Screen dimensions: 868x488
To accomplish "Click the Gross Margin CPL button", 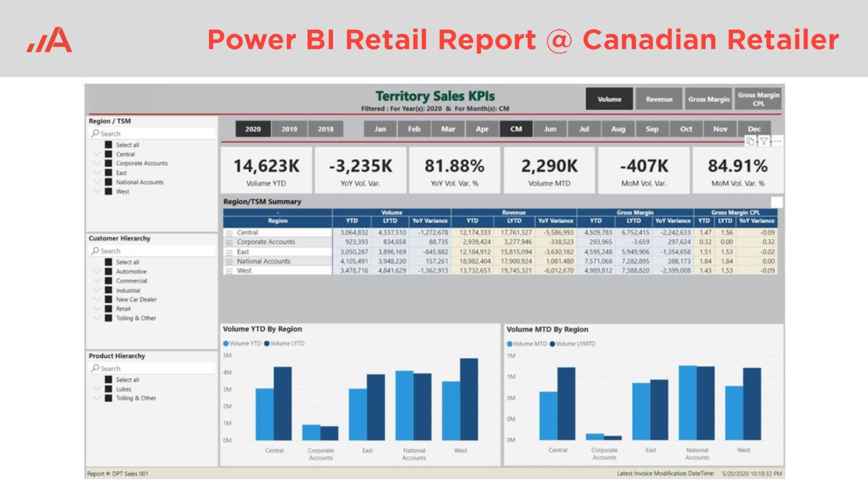I will [x=758, y=99].
